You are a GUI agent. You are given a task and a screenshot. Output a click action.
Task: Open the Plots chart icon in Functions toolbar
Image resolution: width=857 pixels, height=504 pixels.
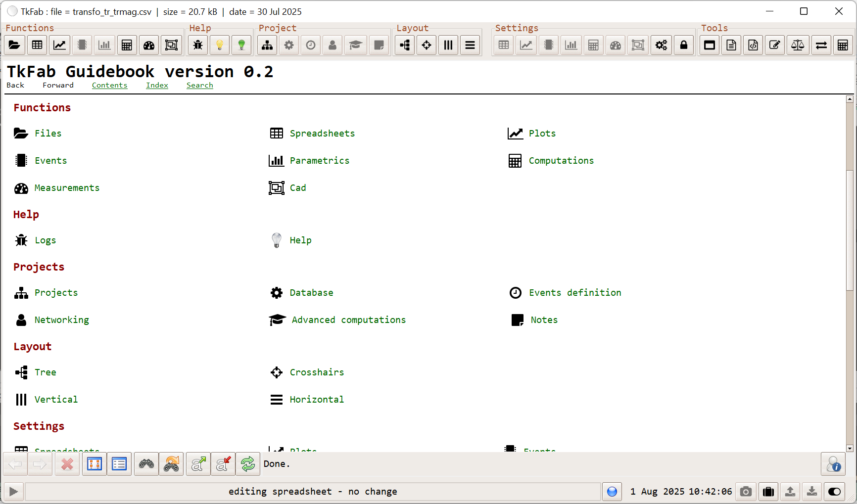point(59,45)
